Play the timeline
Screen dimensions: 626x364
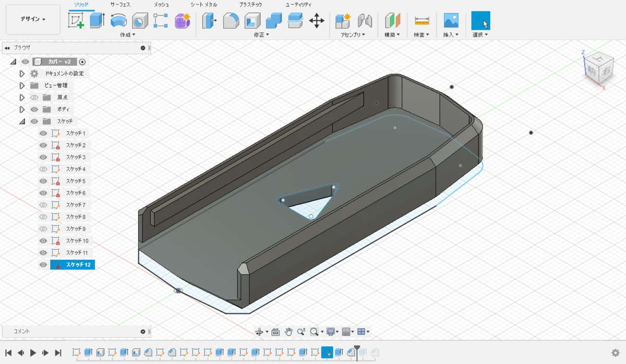point(33,353)
